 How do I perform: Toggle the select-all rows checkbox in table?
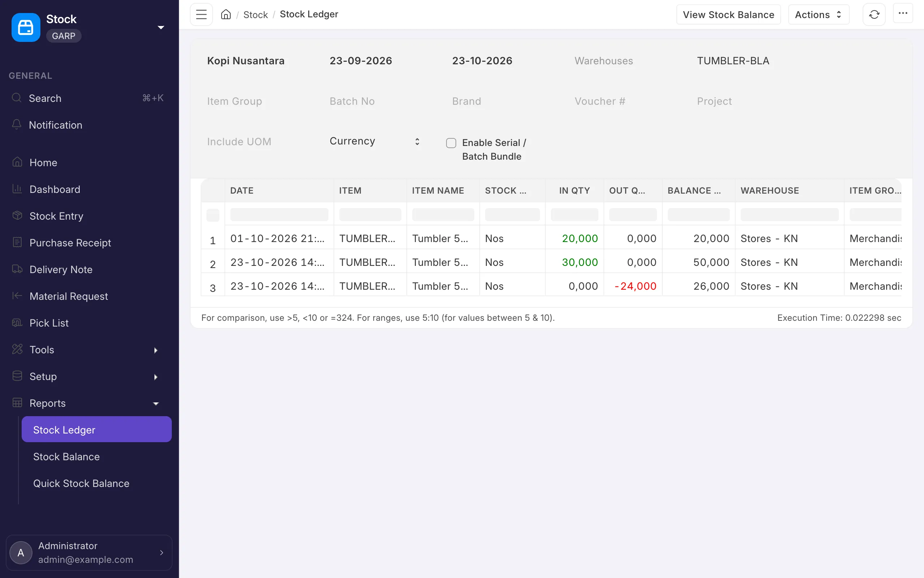[213, 215]
